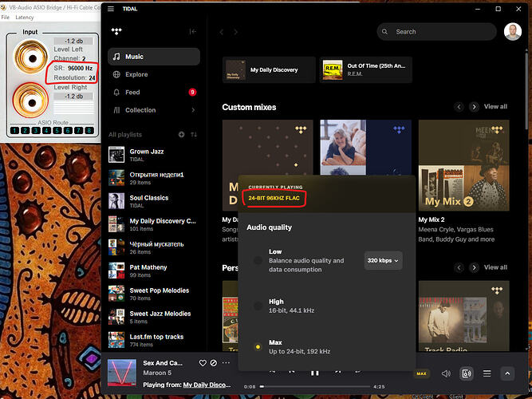The image size is (532, 399).
Task: Open the volume speaker control
Action: coord(446,373)
